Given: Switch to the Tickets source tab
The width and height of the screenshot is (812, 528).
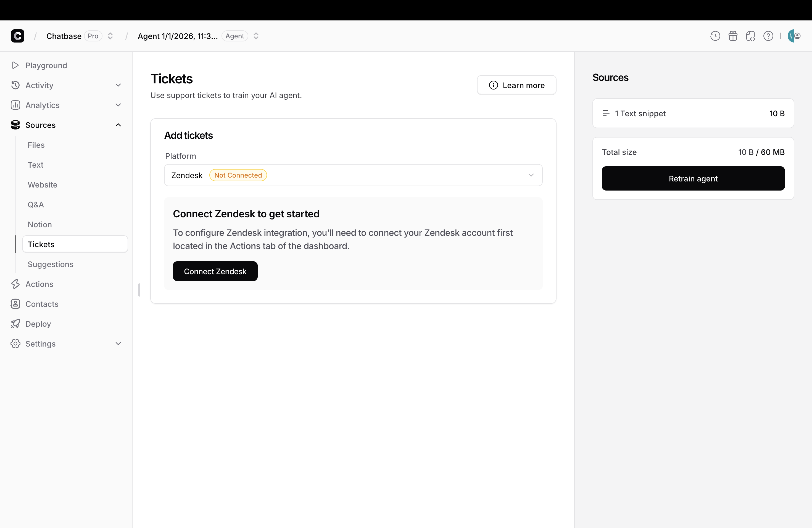Looking at the screenshot, I should pos(41,244).
